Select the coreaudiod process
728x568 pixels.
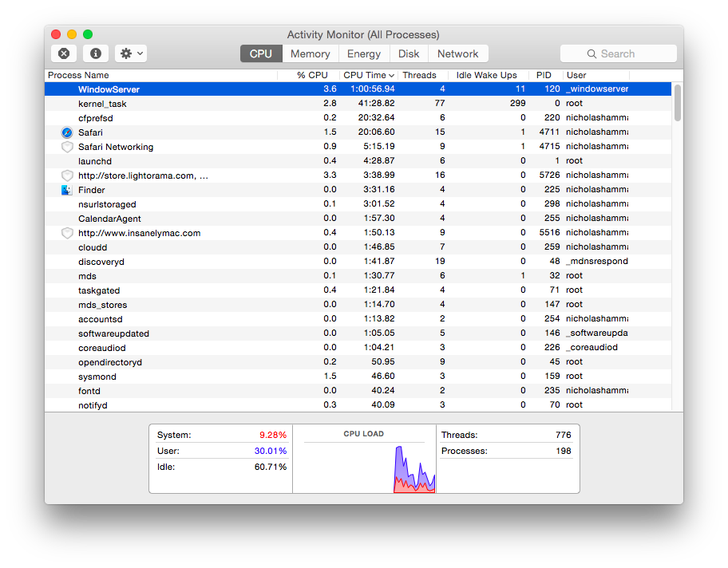coord(358,348)
